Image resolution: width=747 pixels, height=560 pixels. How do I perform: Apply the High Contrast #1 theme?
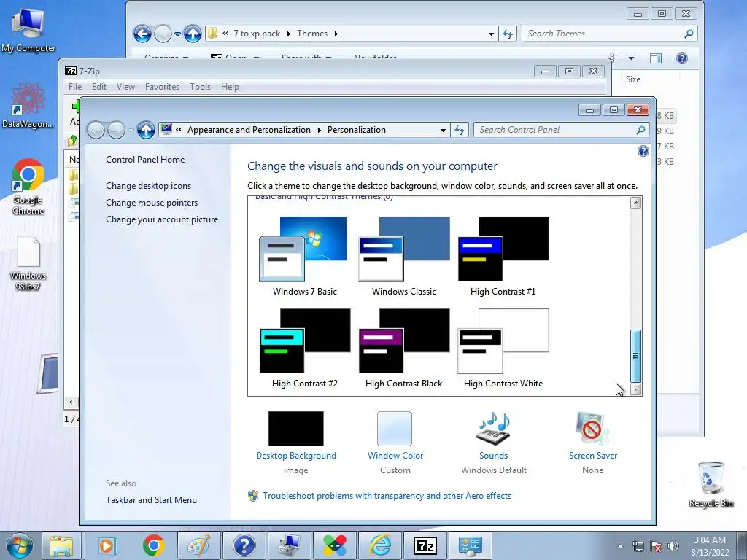(503, 256)
